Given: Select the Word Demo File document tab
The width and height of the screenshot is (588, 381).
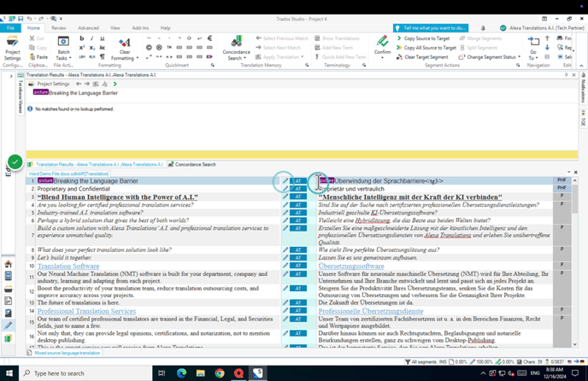Looking at the screenshot, I should pyautogui.click(x=68, y=173).
